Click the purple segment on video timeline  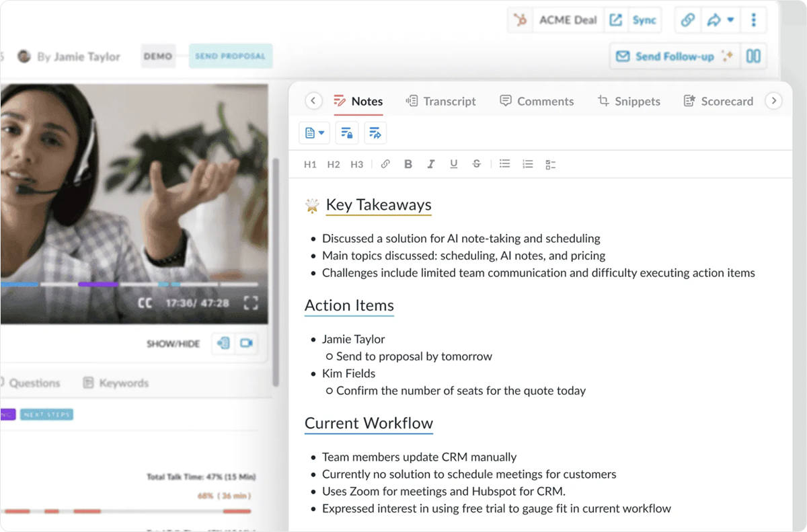pyautogui.click(x=98, y=284)
